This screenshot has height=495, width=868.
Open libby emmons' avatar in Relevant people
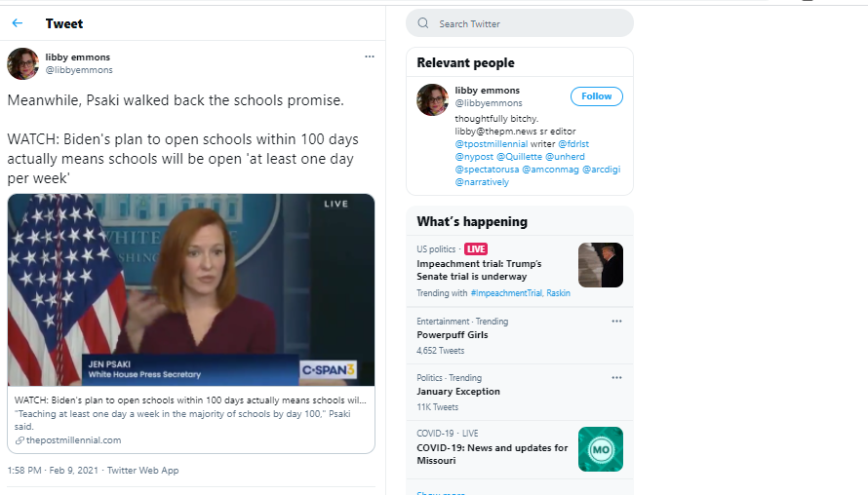click(432, 100)
